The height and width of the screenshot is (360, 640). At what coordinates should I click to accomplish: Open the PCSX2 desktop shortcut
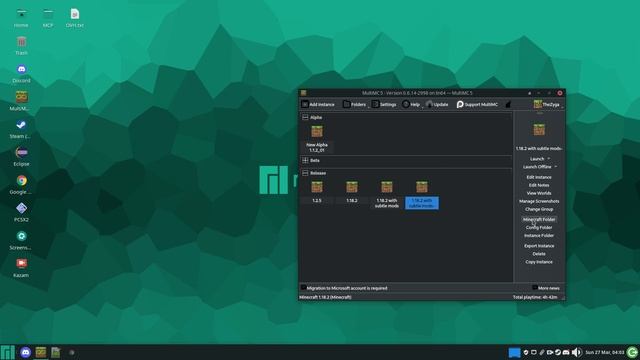click(x=21, y=212)
